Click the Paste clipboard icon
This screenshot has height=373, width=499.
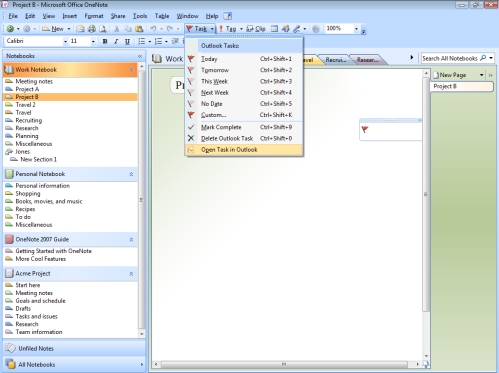tap(139, 29)
